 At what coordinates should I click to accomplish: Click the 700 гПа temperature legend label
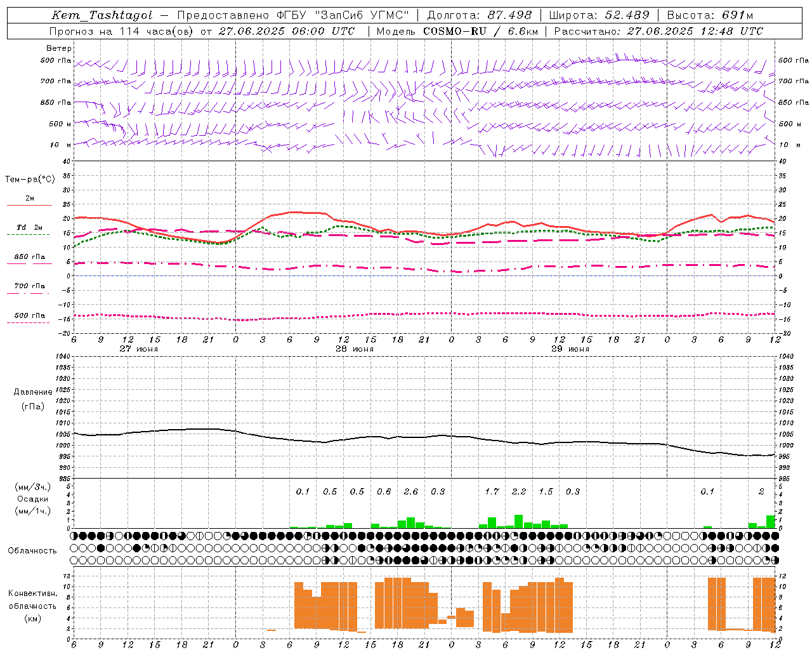[30, 286]
